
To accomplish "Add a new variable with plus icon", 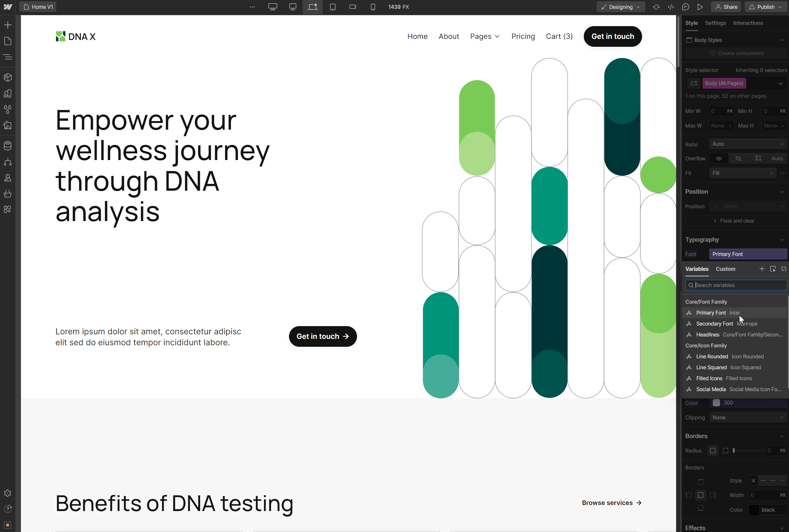I will (762, 269).
